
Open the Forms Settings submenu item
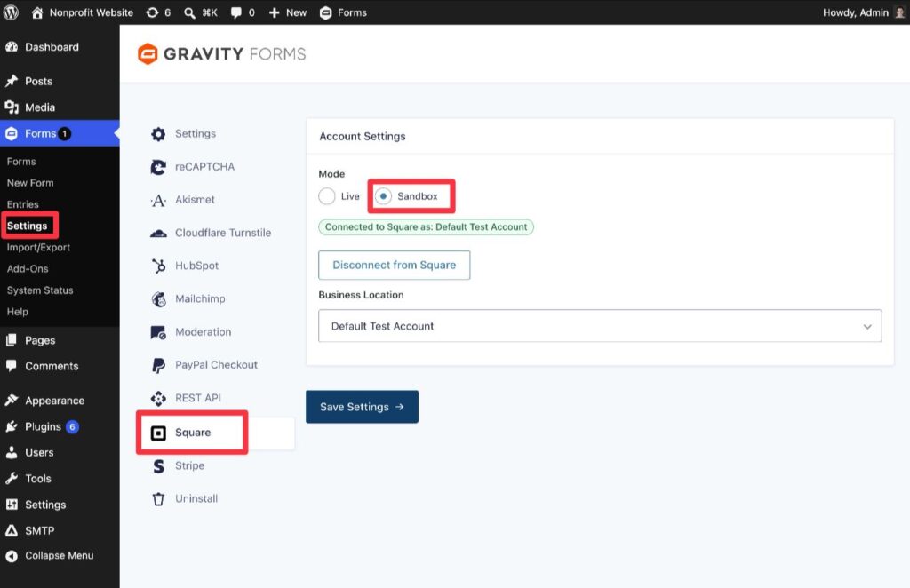pos(28,226)
